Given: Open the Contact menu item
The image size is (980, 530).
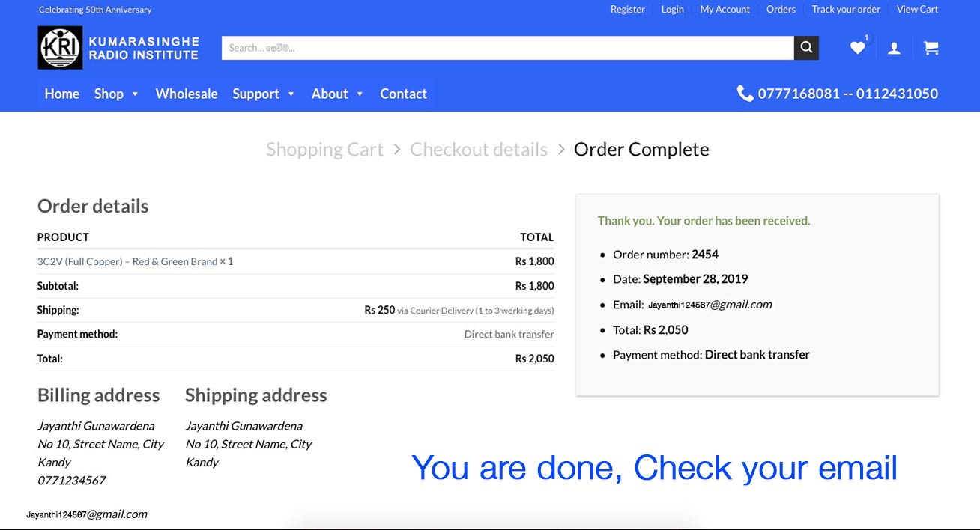Looking at the screenshot, I should click(x=403, y=94).
